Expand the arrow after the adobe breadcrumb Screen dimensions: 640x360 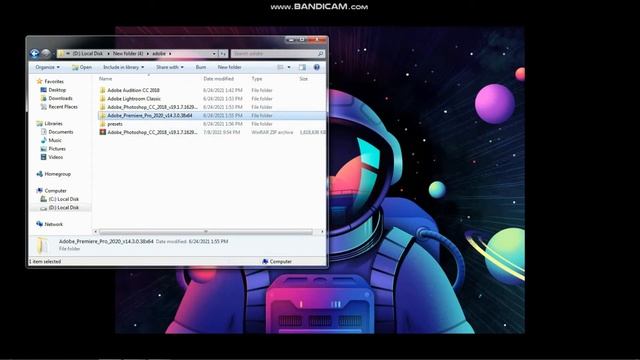coord(170,53)
